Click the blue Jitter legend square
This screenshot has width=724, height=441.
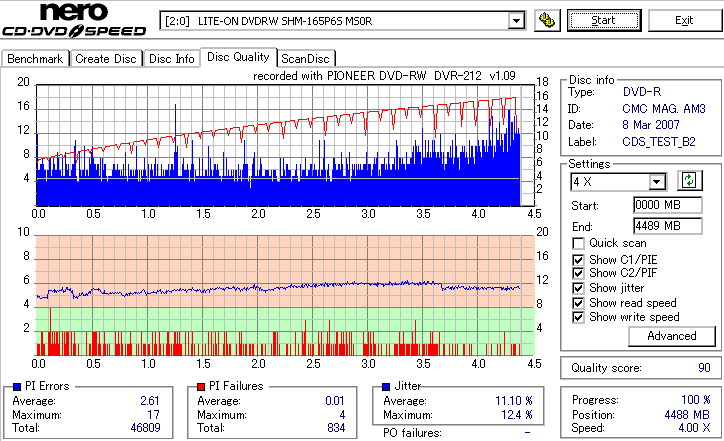[x=386, y=387]
